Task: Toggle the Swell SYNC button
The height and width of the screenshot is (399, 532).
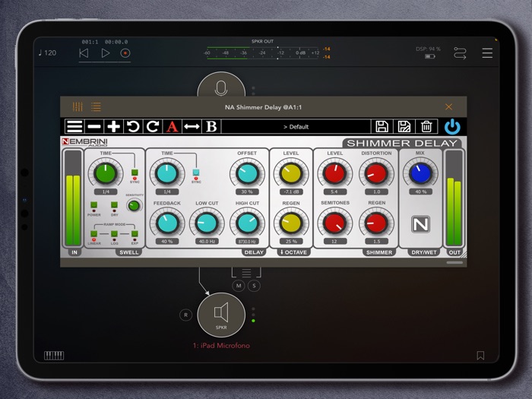Action: pos(135,173)
